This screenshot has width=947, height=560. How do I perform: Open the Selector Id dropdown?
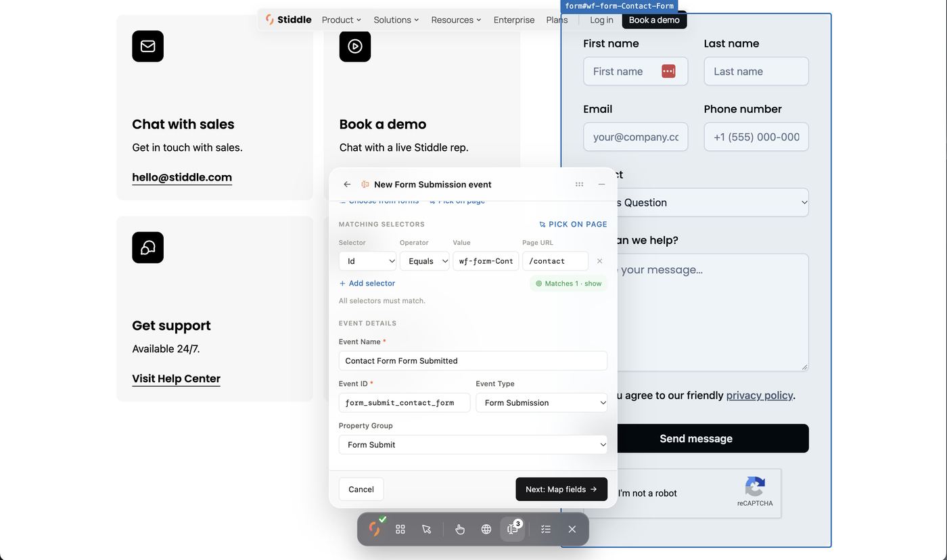367,261
